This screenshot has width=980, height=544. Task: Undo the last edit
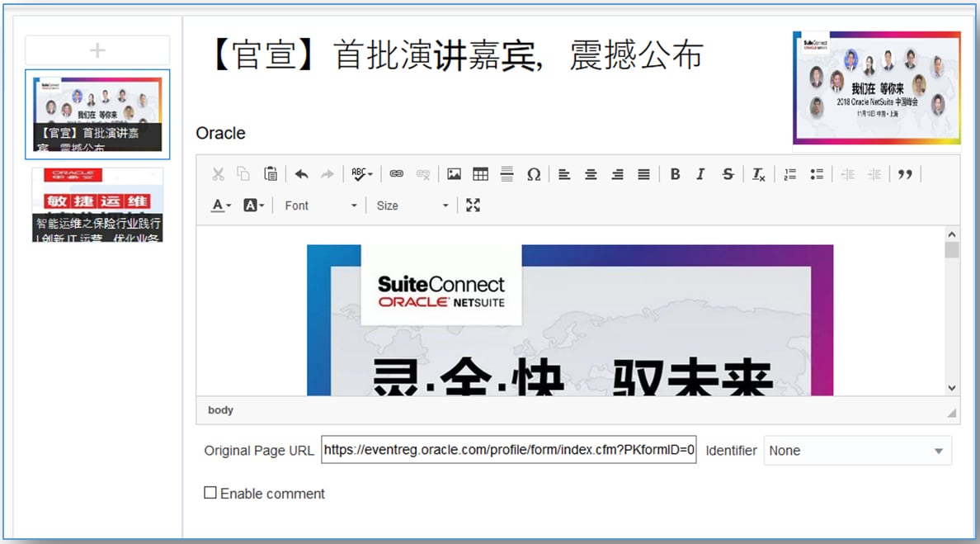tap(301, 174)
